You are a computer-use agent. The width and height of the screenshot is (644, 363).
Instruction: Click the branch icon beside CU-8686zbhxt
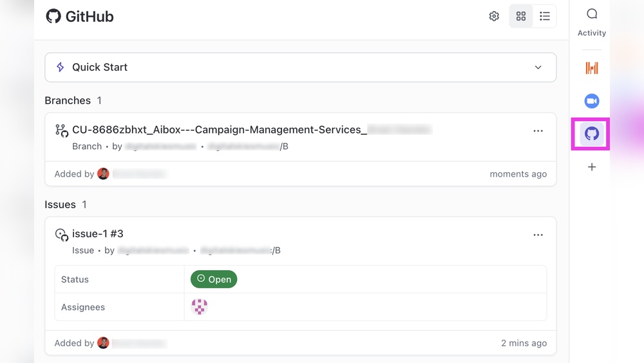point(62,131)
